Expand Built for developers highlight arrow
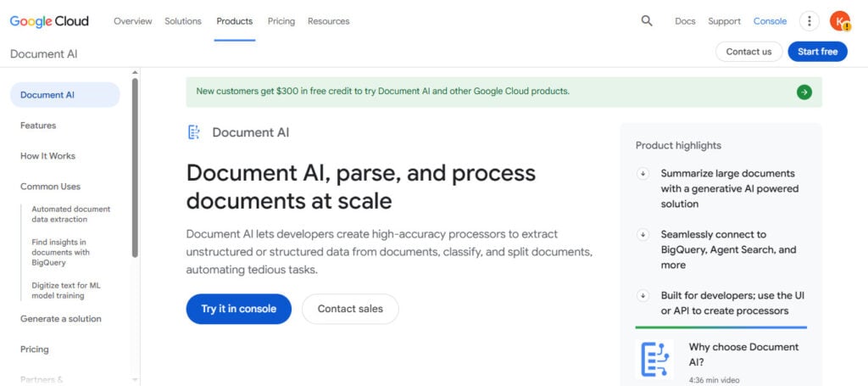This screenshot has height=386, width=868. 643,296
